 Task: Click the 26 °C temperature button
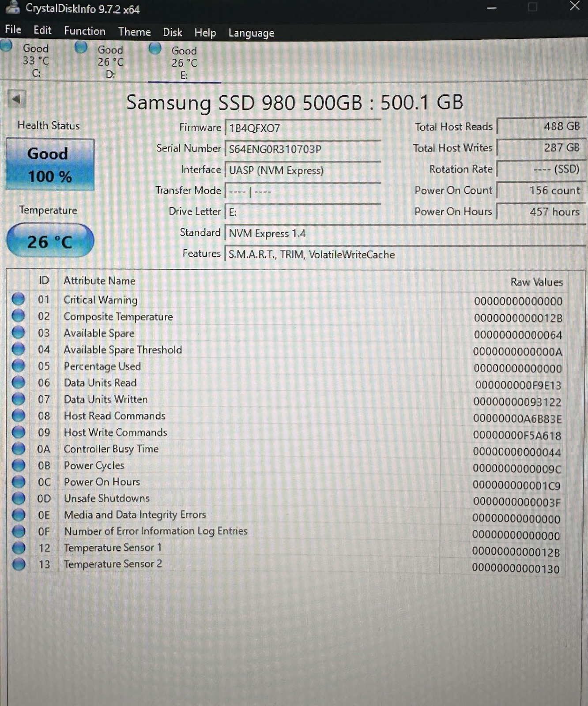[x=50, y=240]
